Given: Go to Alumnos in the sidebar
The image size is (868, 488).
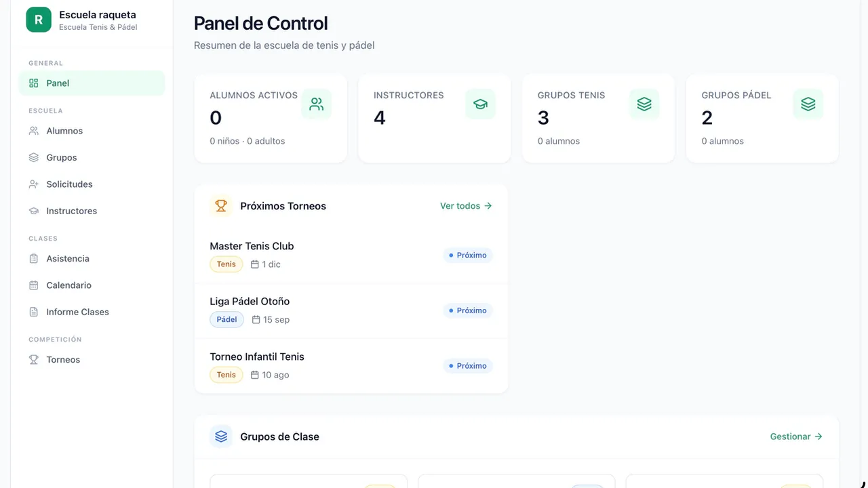Looking at the screenshot, I should click(x=92, y=131).
